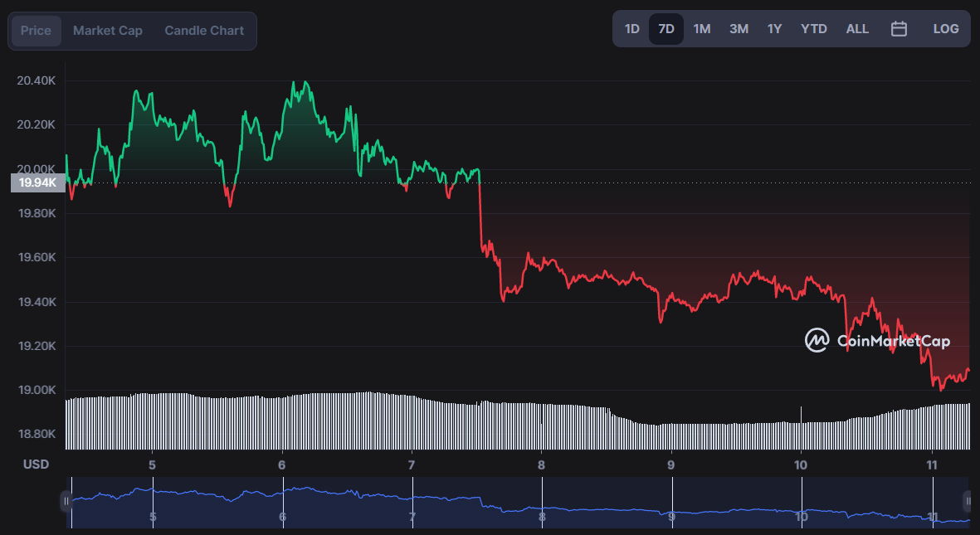Click the USD currency label
Screen dimensions: 980x535
click(x=36, y=464)
